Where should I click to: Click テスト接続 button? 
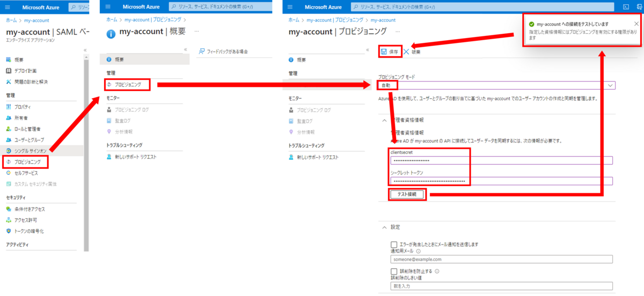pos(407,194)
